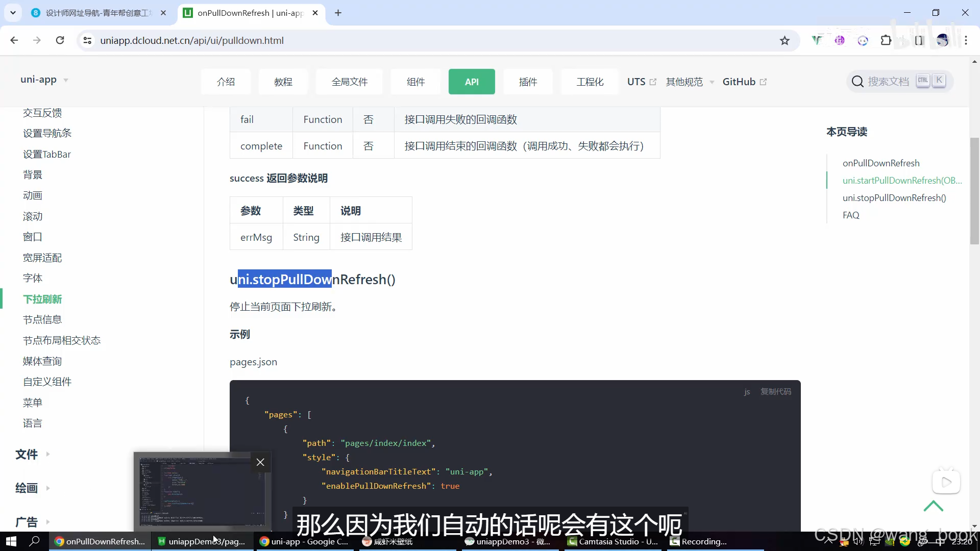The image size is (980, 551).
Task: Open sidebar item 动画
Action: (32, 195)
